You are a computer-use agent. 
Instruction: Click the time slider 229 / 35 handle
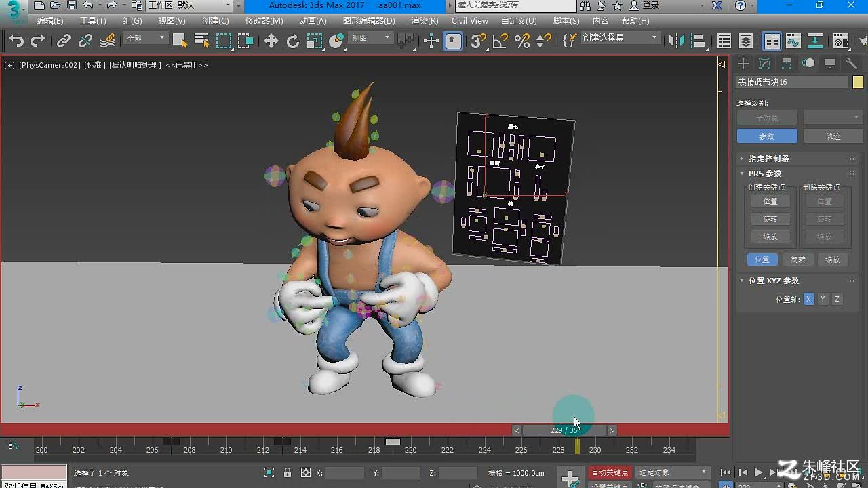coord(564,430)
